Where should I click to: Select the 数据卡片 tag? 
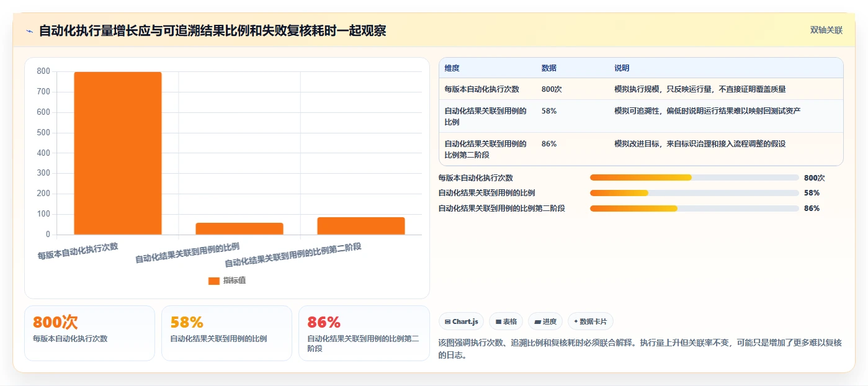point(590,321)
